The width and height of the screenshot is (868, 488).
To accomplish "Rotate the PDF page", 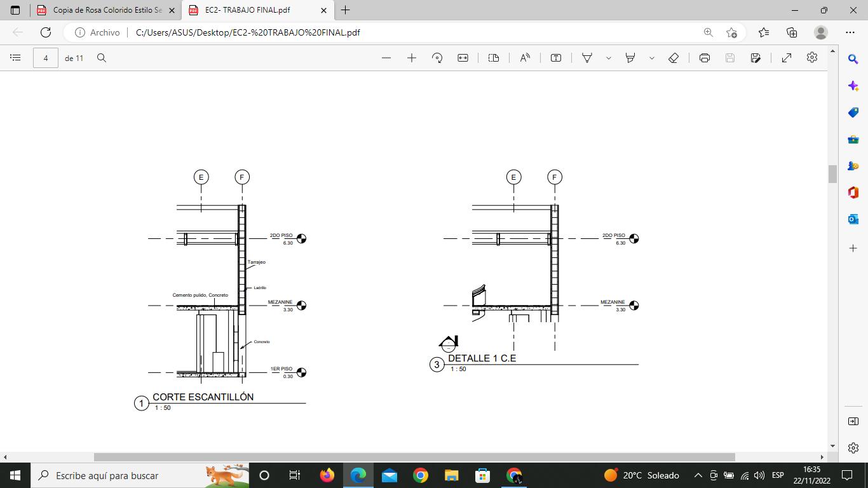I will [x=437, y=58].
